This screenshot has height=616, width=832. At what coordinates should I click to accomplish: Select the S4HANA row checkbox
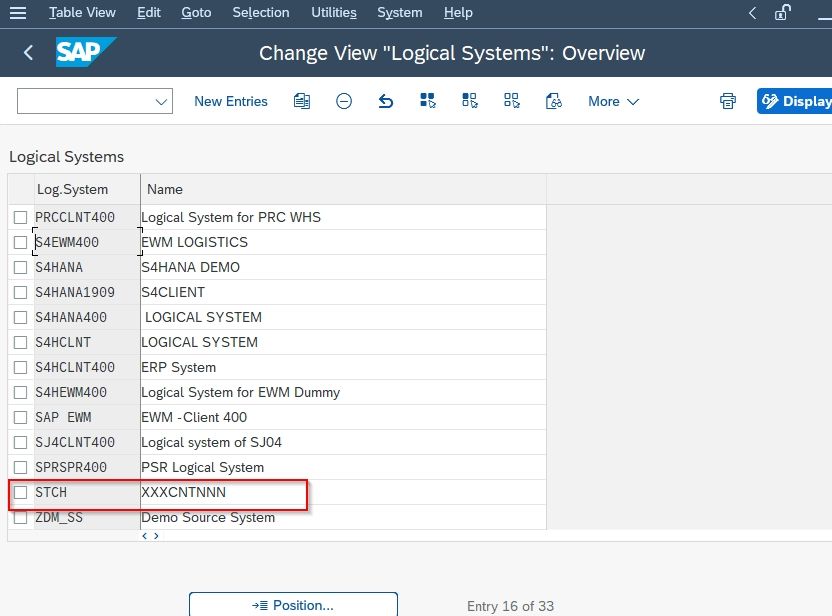point(21,267)
